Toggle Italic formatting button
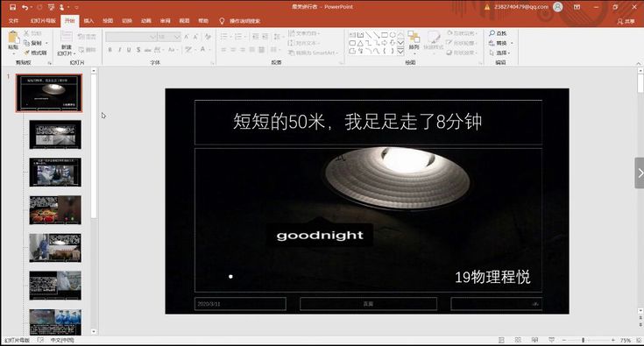The width and height of the screenshot is (644, 346). point(119,50)
